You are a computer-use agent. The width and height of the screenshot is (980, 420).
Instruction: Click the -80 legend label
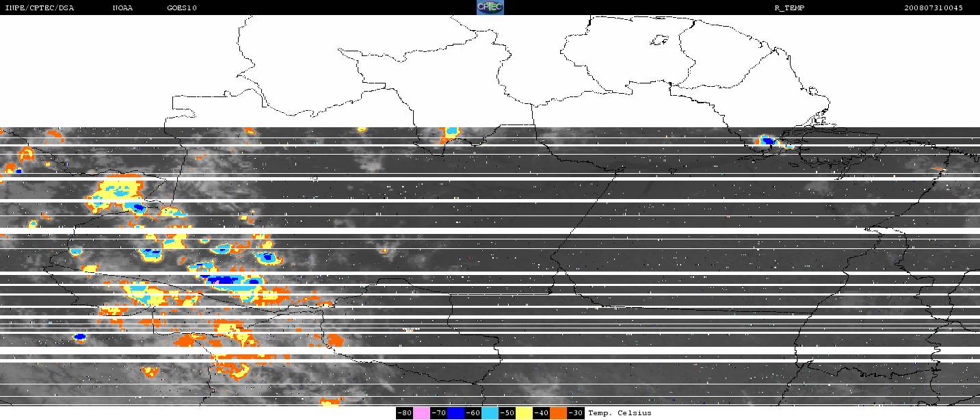point(405,413)
